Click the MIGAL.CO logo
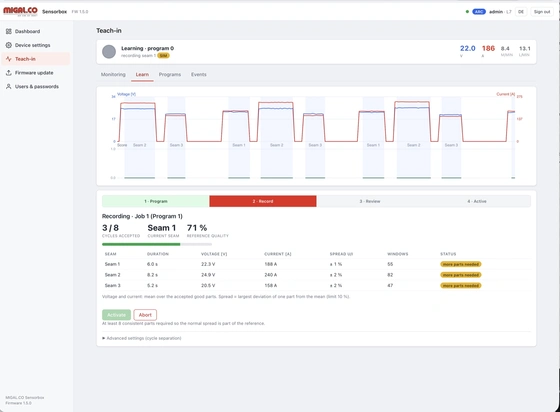 click(x=20, y=11)
